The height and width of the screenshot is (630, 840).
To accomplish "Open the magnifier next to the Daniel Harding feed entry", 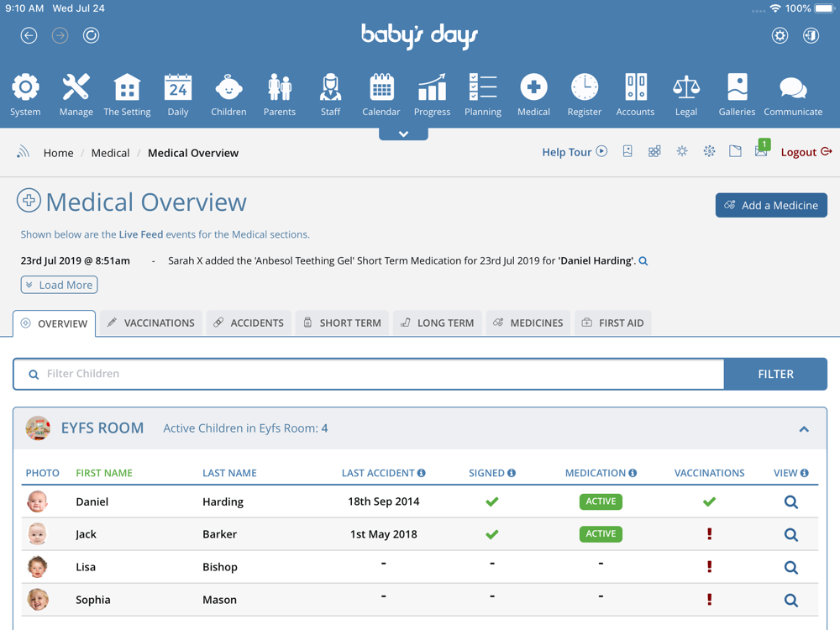I will 643,261.
